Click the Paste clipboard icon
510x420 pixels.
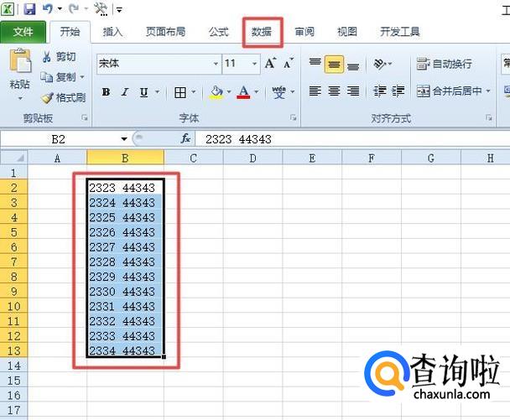20,60
